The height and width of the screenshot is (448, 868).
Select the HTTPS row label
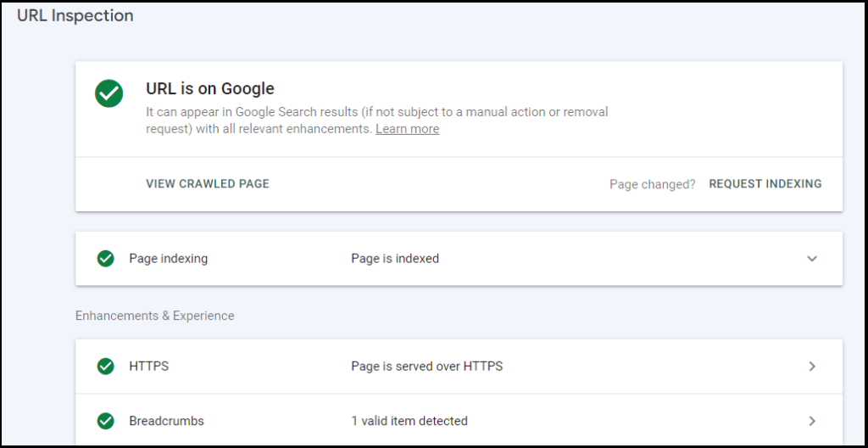click(x=148, y=367)
